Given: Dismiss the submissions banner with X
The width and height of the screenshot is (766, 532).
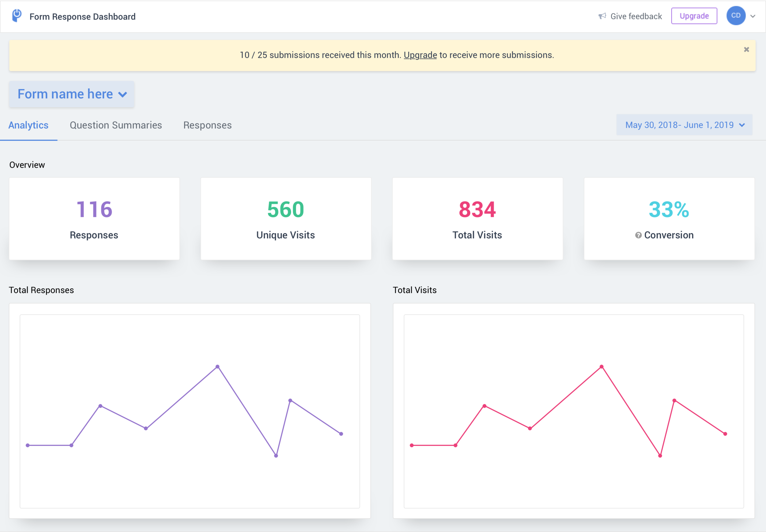Looking at the screenshot, I should pyautogui.click(x=746, y=50).
